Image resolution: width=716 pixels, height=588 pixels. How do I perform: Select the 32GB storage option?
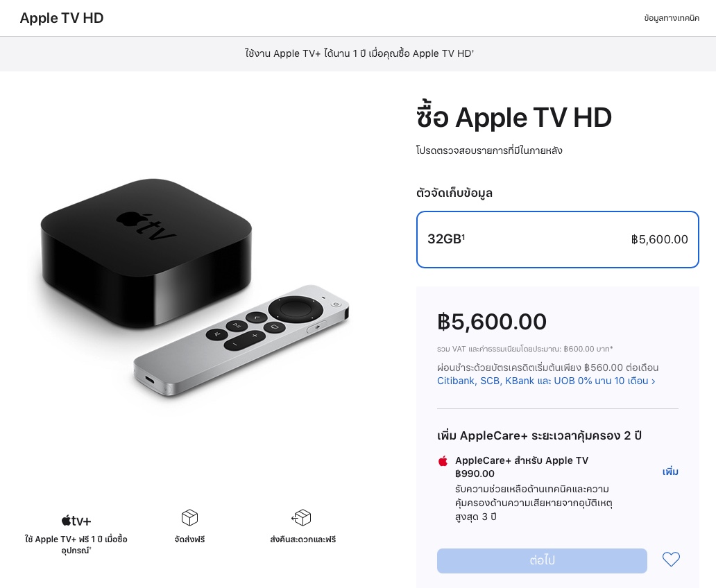[557, 239]
